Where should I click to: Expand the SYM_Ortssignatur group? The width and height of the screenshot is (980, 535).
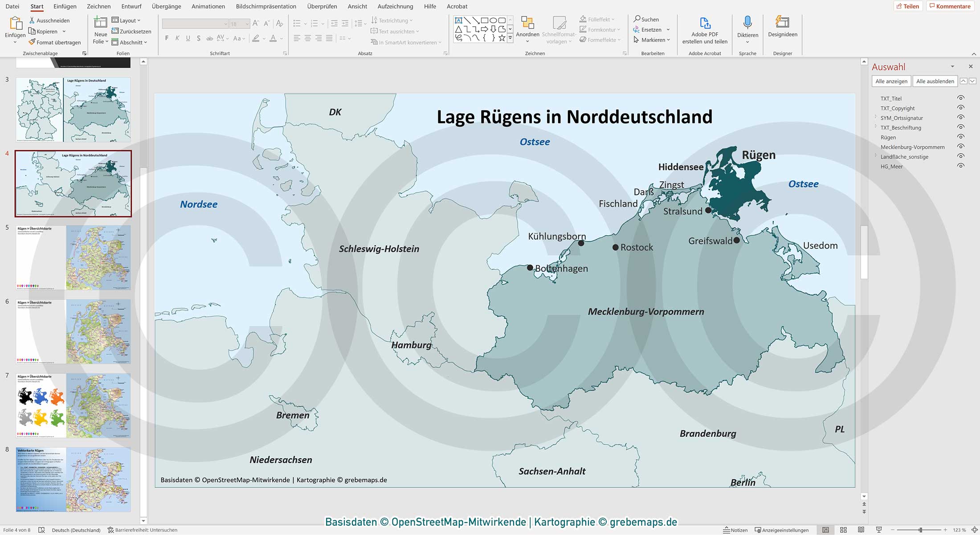coord(876,118)
